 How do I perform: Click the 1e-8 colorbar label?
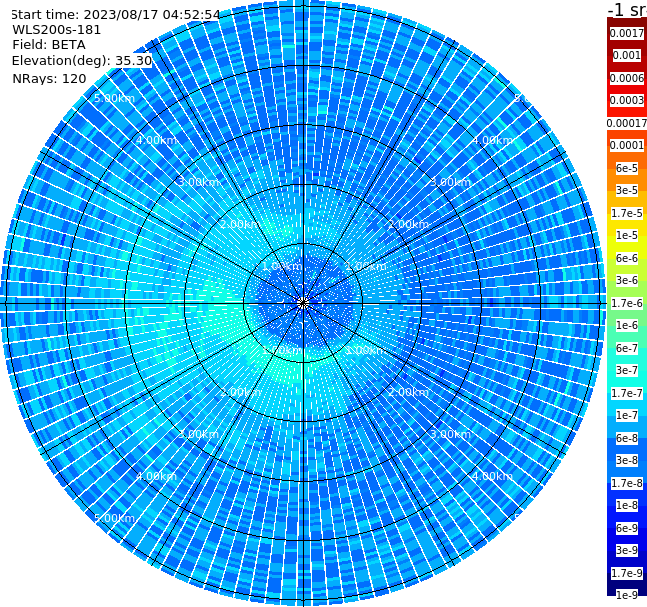627,505
